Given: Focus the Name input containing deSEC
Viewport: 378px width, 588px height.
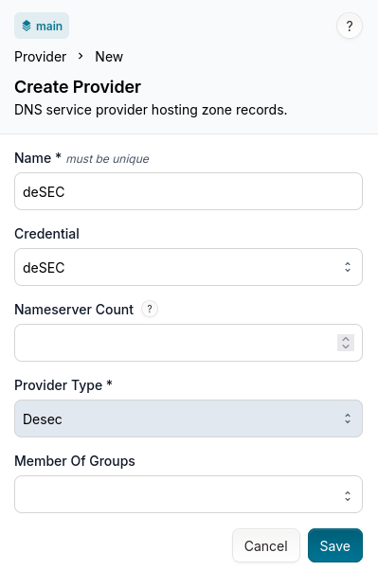Looking at the screenshot, I should (189, 191).
